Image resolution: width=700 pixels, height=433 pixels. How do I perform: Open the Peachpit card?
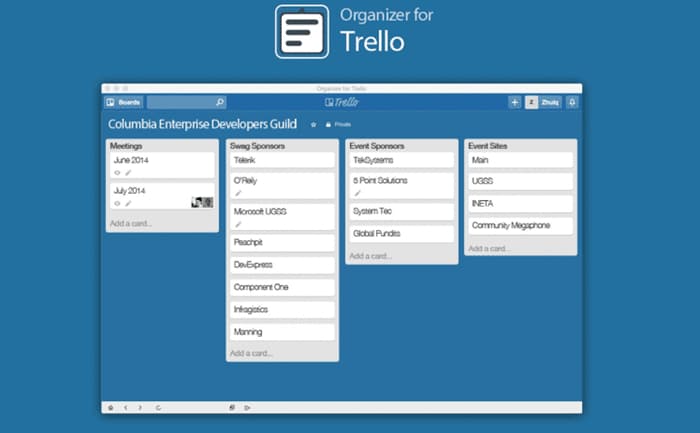282,242
